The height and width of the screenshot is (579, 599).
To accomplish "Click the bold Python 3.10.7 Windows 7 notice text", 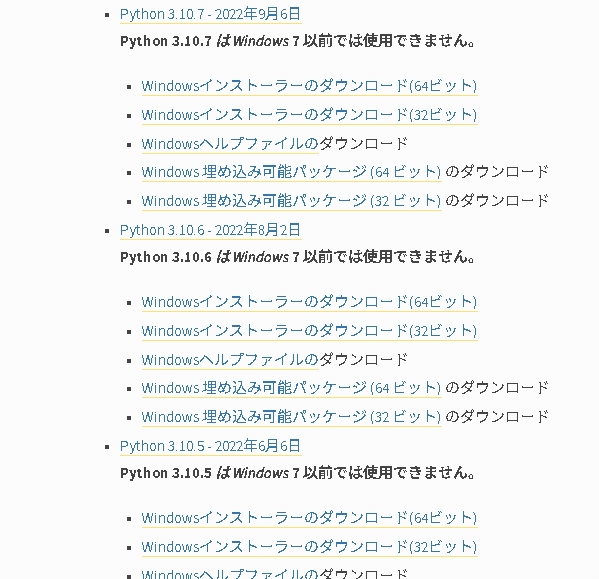I will point(297,41).
